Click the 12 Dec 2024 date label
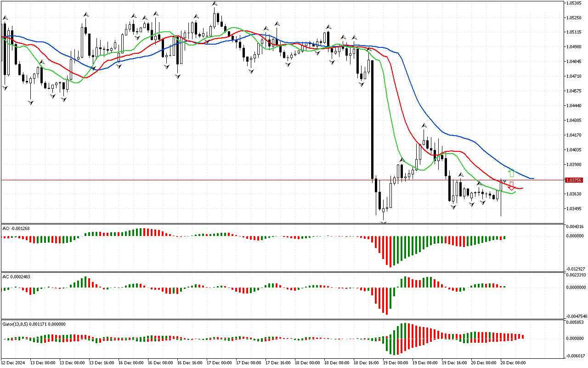The height and width of the screenshot is (368, 588). (14, 363)
